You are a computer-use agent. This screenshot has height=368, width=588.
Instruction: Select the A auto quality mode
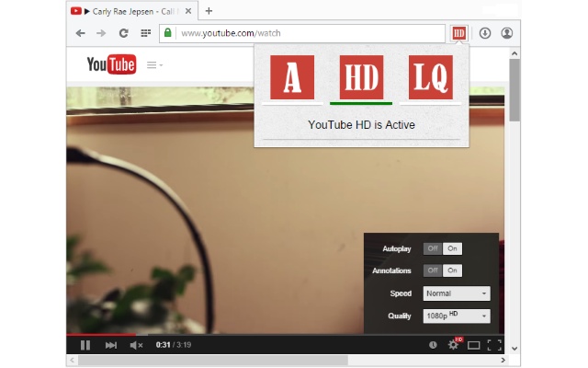pyautogui.click(x=292, y=77)
